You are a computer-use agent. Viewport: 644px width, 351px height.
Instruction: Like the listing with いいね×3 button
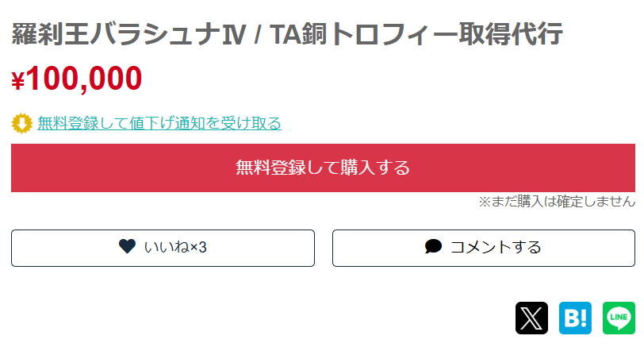click(x=163, y=248)
